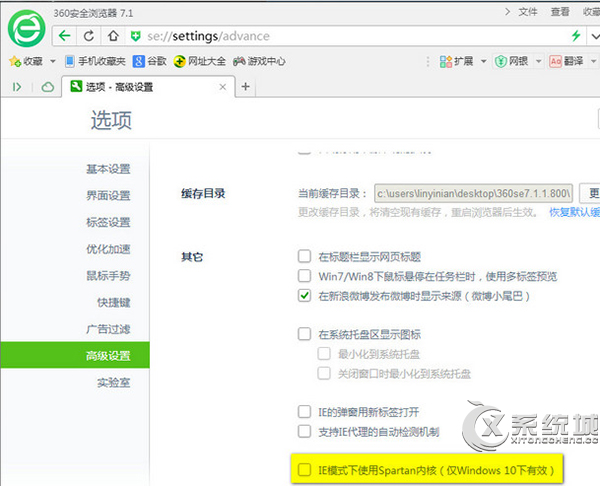
Task: Open 游戏中心 bookmark
Action: click(x=259, y=61)
